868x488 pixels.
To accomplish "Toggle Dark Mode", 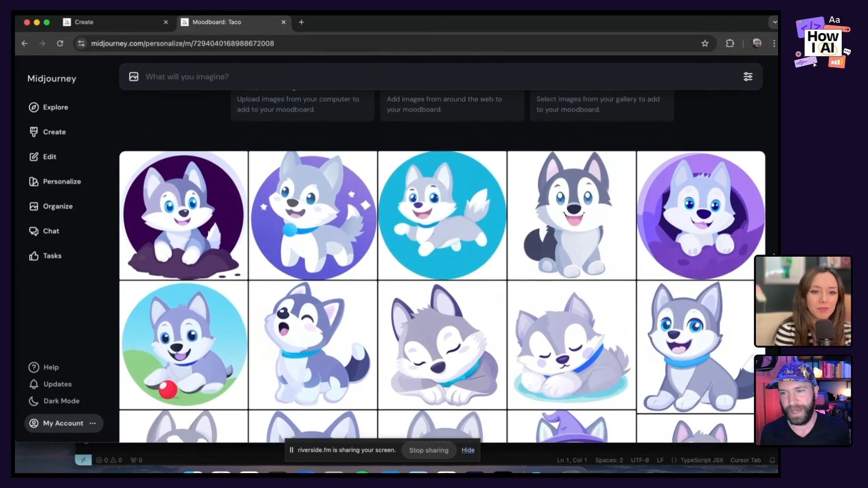I will [x=54, y=401].
